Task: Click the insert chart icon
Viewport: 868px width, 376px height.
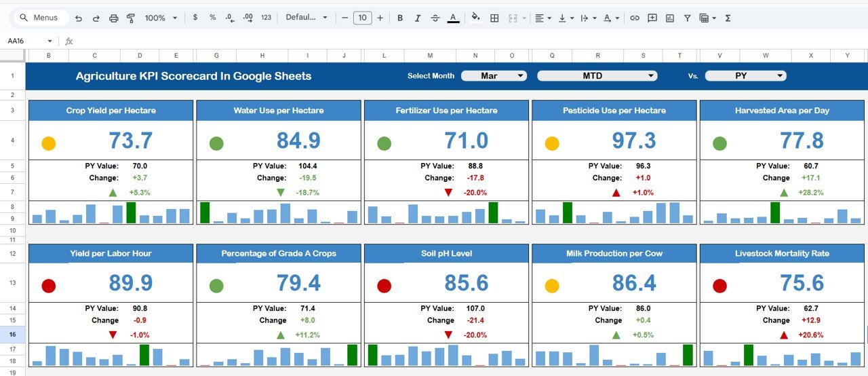Action: click(x=670, y=18)
